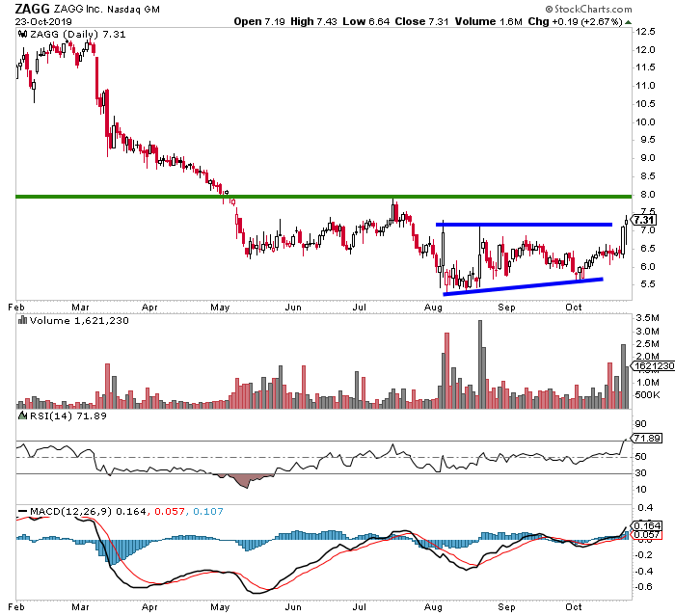Click the volume bars icon beside Volume 1,621,230

(x=22, y=320)
